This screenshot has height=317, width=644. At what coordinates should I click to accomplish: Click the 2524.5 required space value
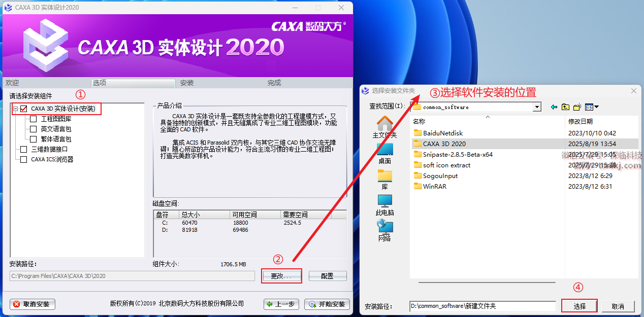click(292, 223)
